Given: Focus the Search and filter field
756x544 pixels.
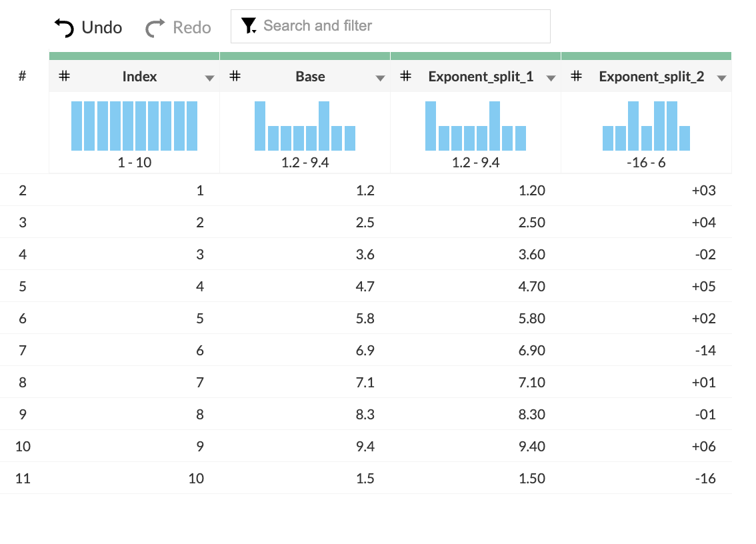Looking at the screenshot, I should click(x=391, y=26).
